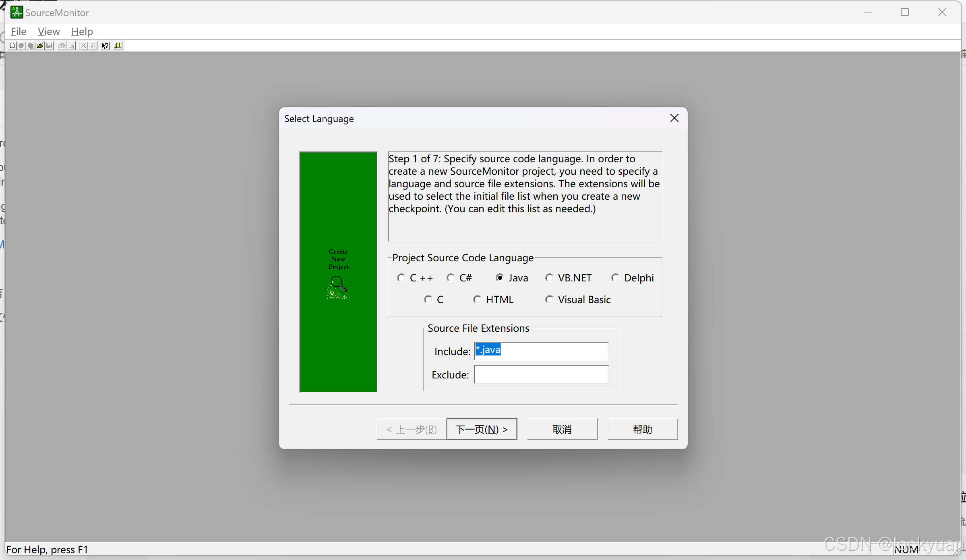
Task: Choose the VB.NET language option
Action: point(549,278)
